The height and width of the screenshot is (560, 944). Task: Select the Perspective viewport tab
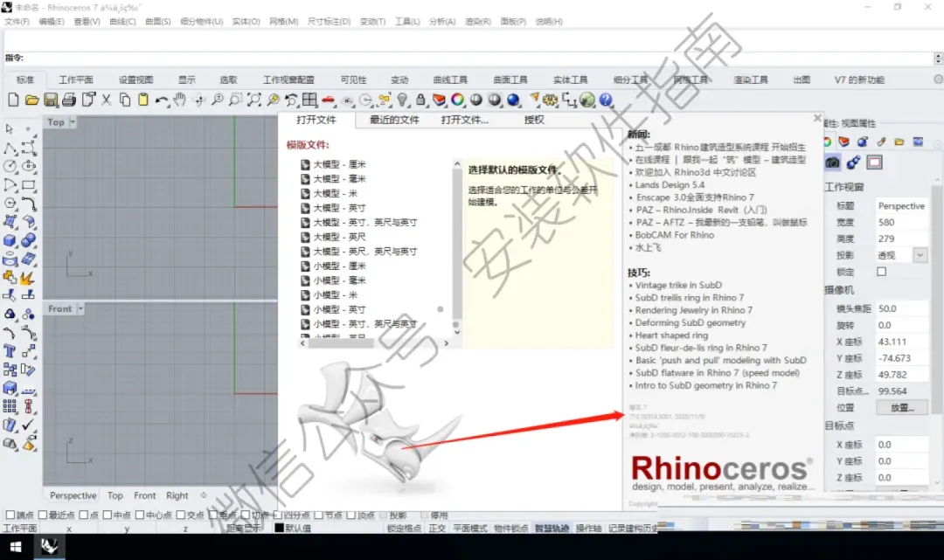73,495
